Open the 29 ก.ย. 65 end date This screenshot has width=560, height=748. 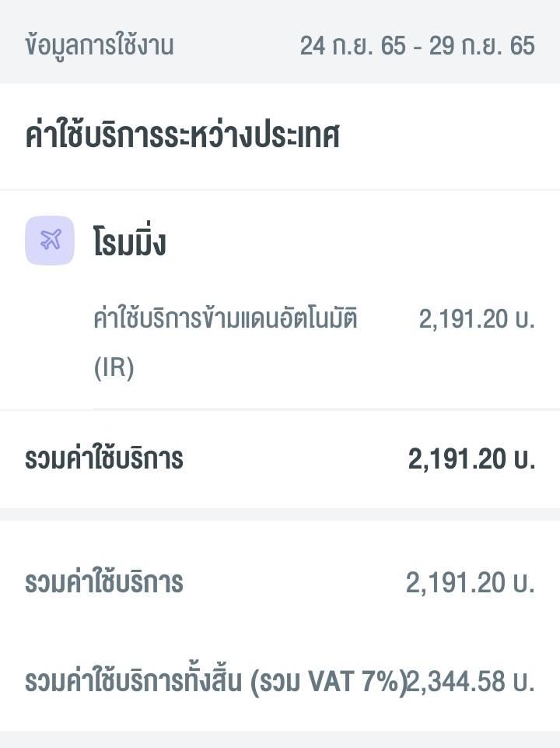[482, 46]
